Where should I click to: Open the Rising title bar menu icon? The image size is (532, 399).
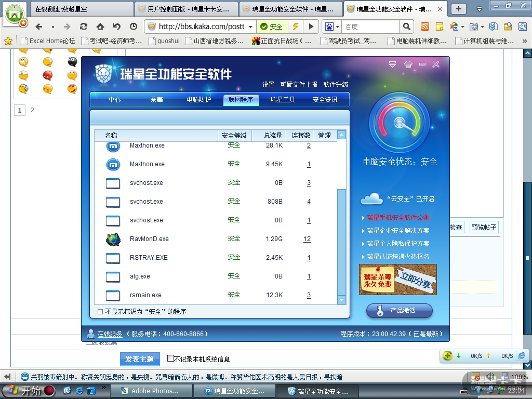(x=393, y=64)
